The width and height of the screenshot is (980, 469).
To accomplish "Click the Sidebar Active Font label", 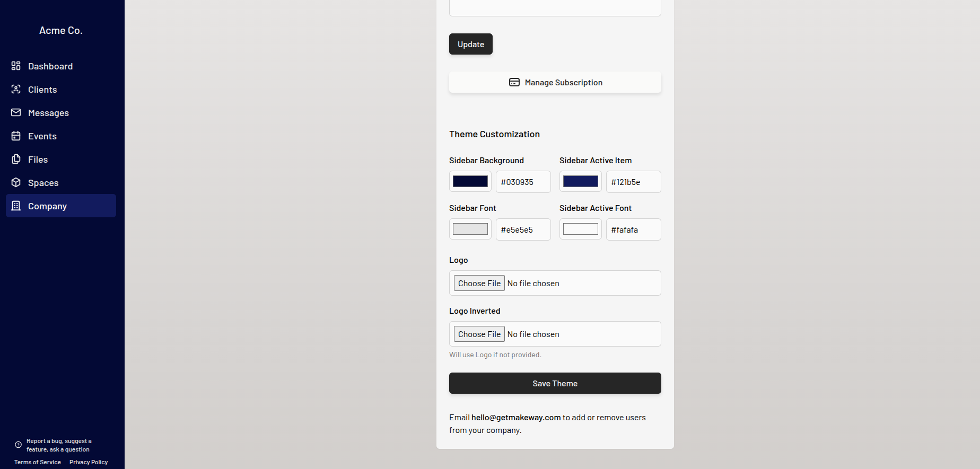I will [596, 208].
